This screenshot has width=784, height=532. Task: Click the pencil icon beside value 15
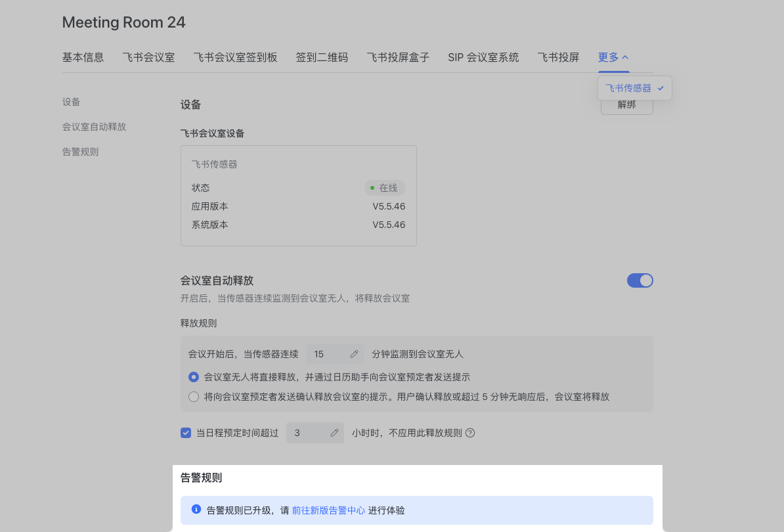coord(354,354)
